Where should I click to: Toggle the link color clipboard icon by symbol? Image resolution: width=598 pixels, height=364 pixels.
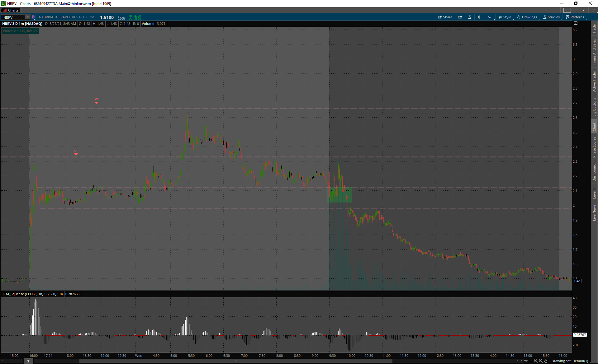[33, 17]
